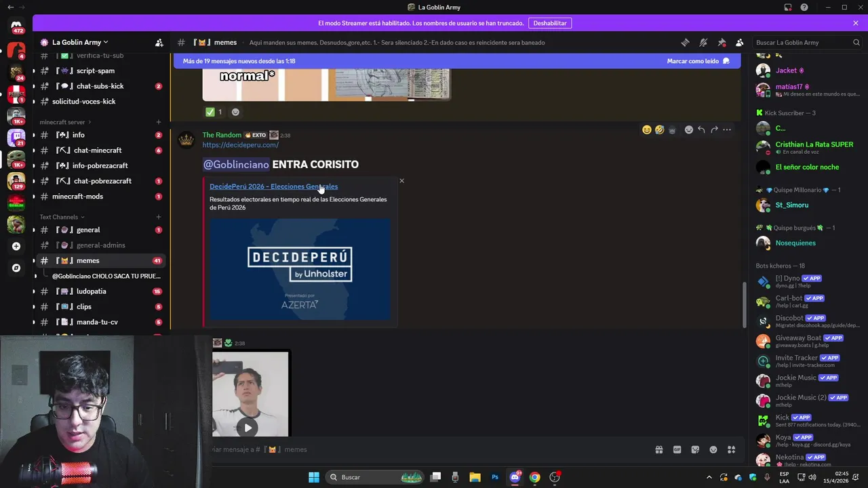Image resolution: width=868 pixels, height=488 pixels.
Task: Forward The Random's message
Action: [714, 129]
